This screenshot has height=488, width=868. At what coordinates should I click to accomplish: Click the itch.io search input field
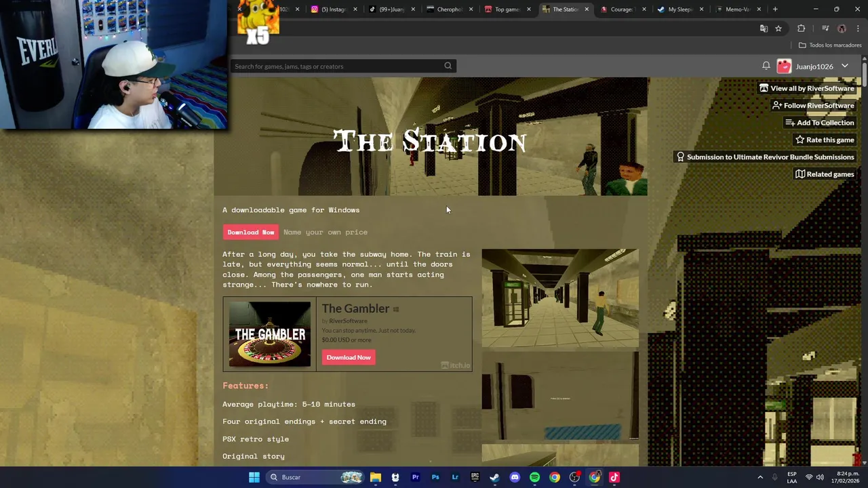tap(336, 66)
